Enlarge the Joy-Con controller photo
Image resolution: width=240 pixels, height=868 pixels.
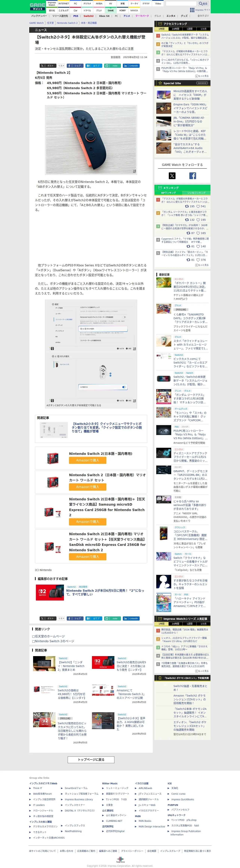coord(91,140)
